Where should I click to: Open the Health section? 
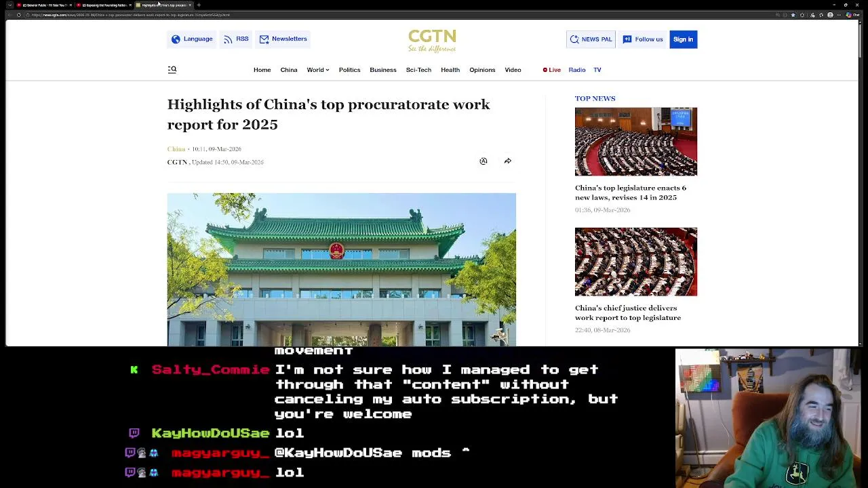point(450,70)
